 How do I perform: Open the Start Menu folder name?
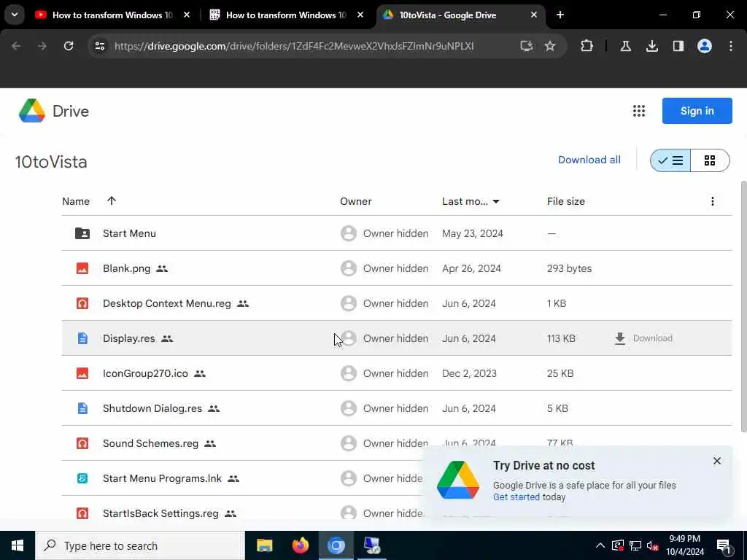(x=129, y=233)
